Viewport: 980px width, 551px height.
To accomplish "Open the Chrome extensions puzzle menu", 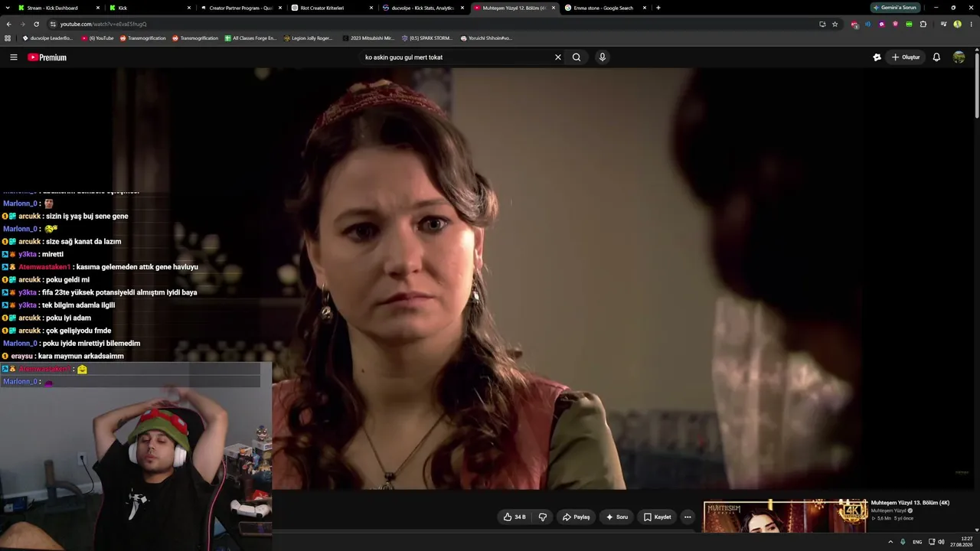I will click(x=923, y=24).
